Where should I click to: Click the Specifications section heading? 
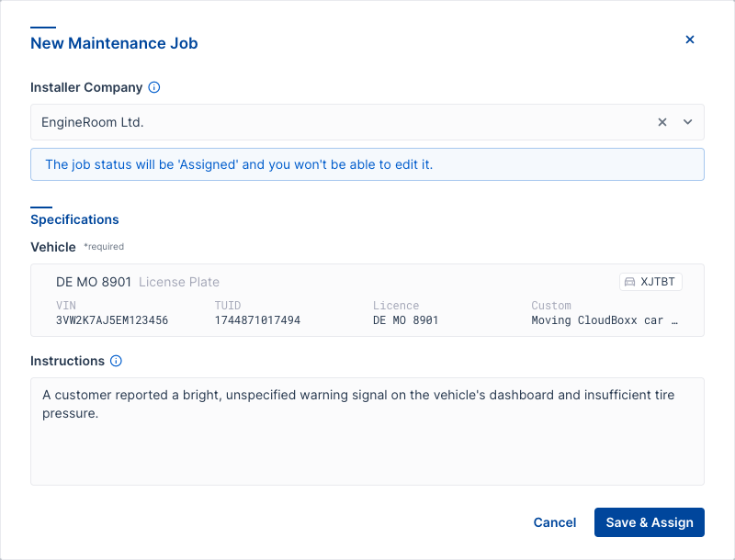74,219
